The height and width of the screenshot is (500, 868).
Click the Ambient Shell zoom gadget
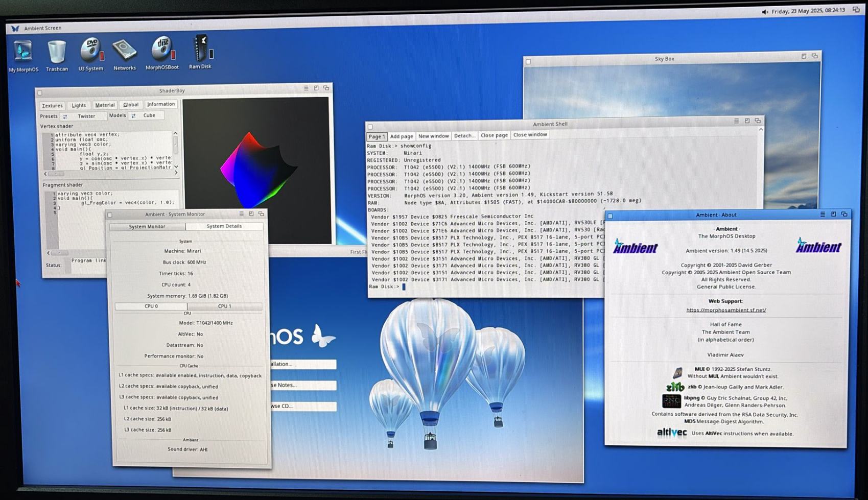click(x=747, y=121)
